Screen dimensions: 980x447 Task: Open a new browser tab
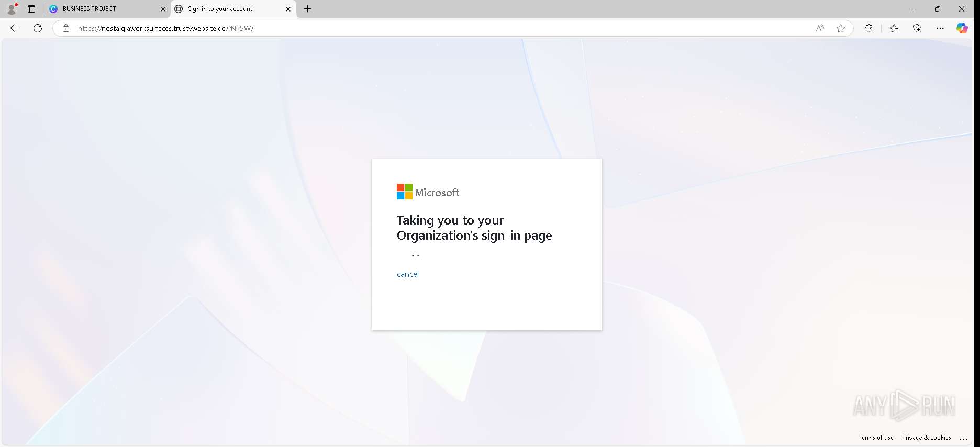(308, 9)
